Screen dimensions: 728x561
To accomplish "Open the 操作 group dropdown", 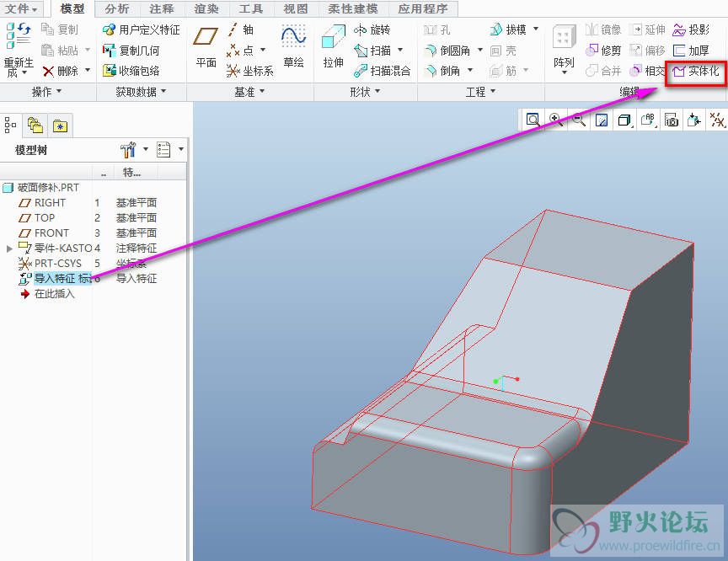I will point(46,92).
